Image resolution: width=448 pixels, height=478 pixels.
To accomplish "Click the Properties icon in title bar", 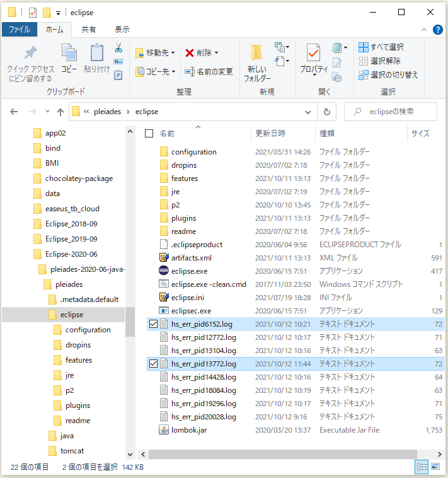I will 33,13.
